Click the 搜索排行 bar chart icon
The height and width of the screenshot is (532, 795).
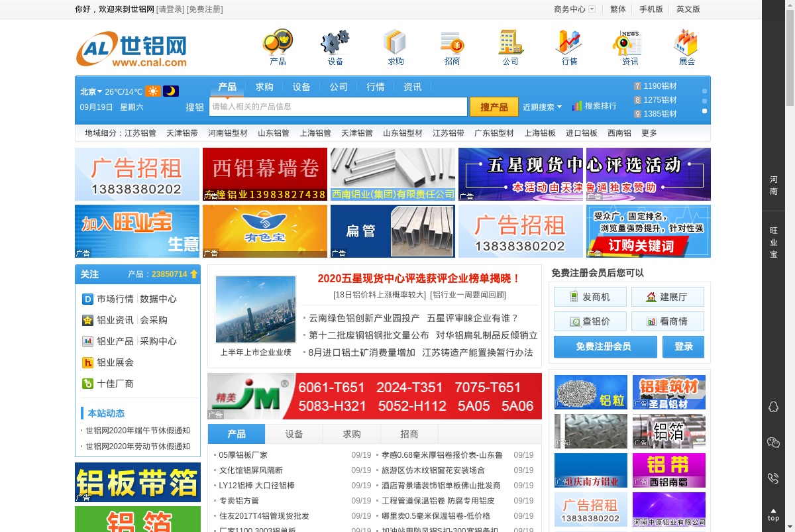(x=577, y=106)
